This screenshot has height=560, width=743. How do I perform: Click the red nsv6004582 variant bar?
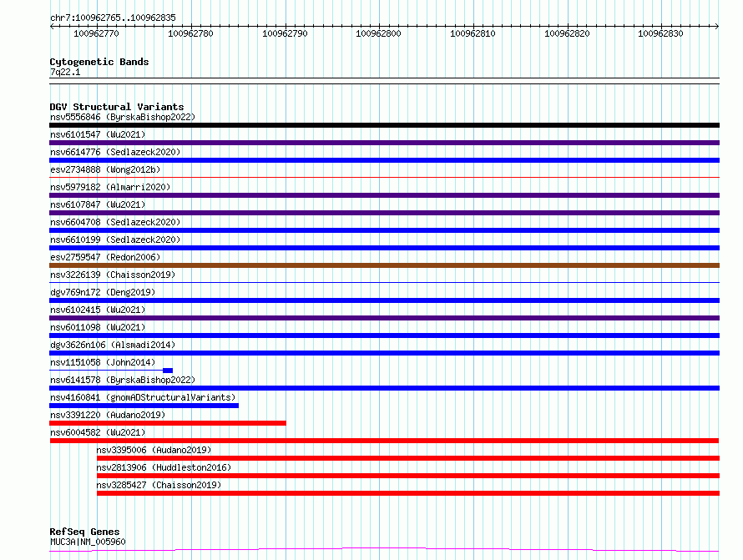[x=384, y=441]
